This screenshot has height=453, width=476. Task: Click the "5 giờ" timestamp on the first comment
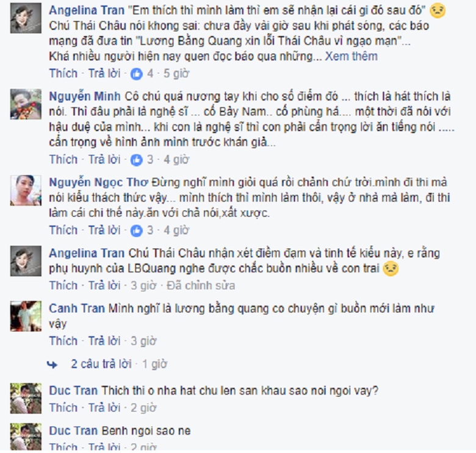tap(176, 73)
